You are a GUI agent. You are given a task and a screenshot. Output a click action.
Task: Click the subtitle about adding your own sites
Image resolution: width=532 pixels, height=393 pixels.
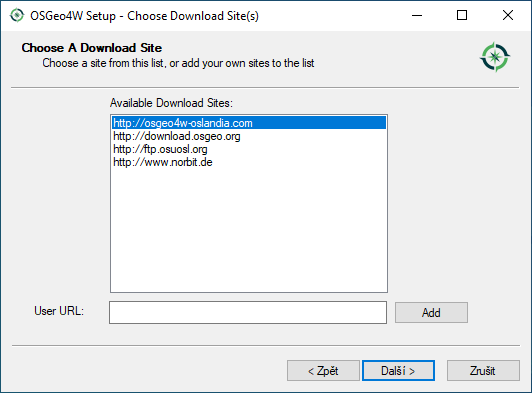point(178,63)
